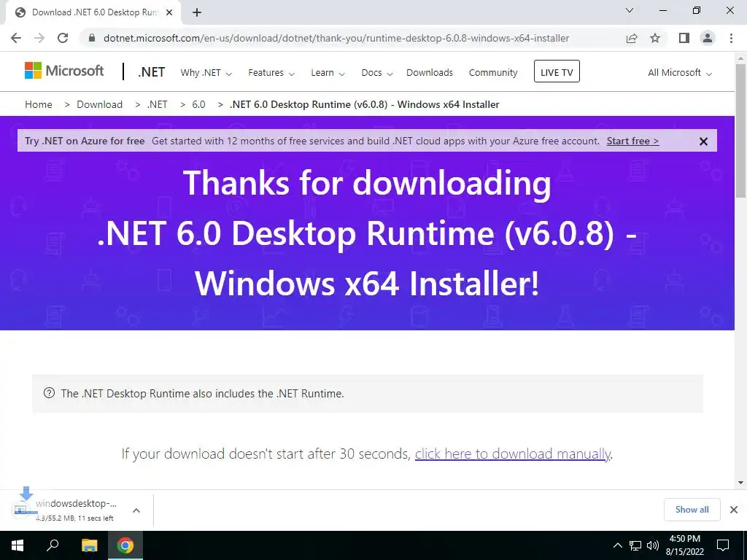
Task: Go to Download in the breadcrumb
Action: pyautogui.click(x=99, y=104)
